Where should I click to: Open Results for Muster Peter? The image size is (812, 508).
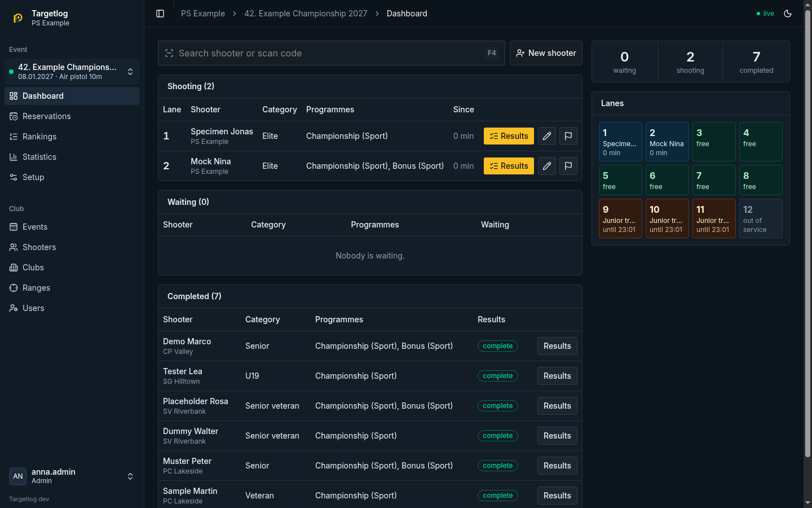pos(557,466)
